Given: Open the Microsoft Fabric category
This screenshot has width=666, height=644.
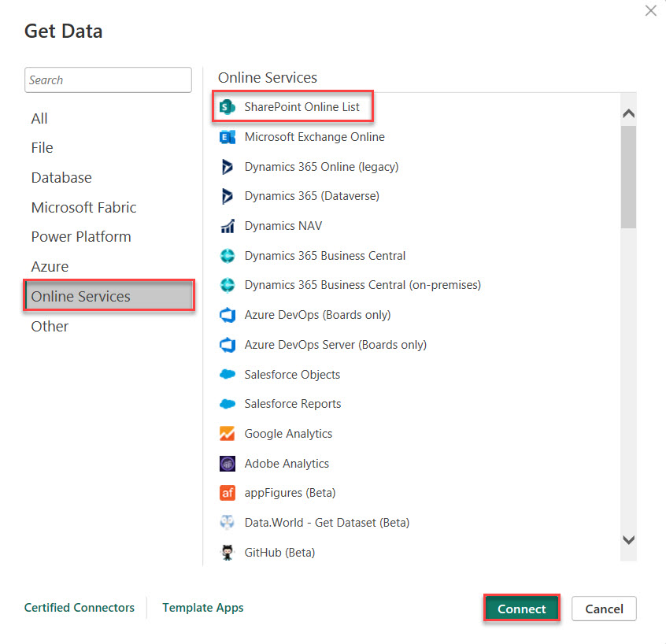Looking at the screenshot, I should 83,207.
